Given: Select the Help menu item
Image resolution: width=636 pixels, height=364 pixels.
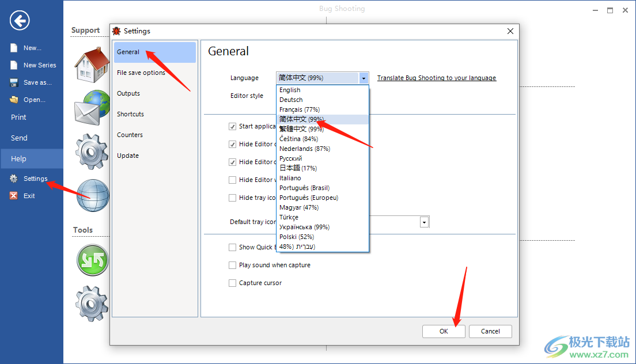Looking at the screenshot, I should [x=32, y=158].
